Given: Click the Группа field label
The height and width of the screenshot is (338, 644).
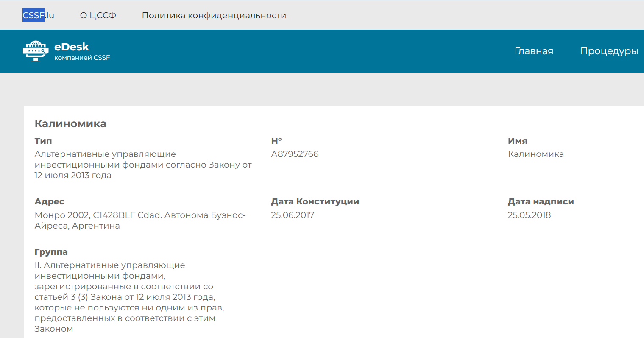Looking at the screenshot, I should (51, 252).
